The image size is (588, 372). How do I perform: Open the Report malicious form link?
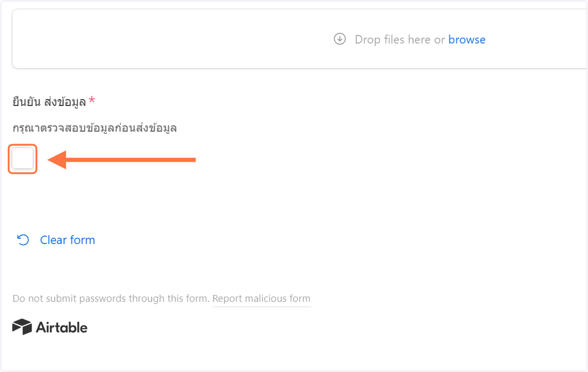tap(261, 298)
